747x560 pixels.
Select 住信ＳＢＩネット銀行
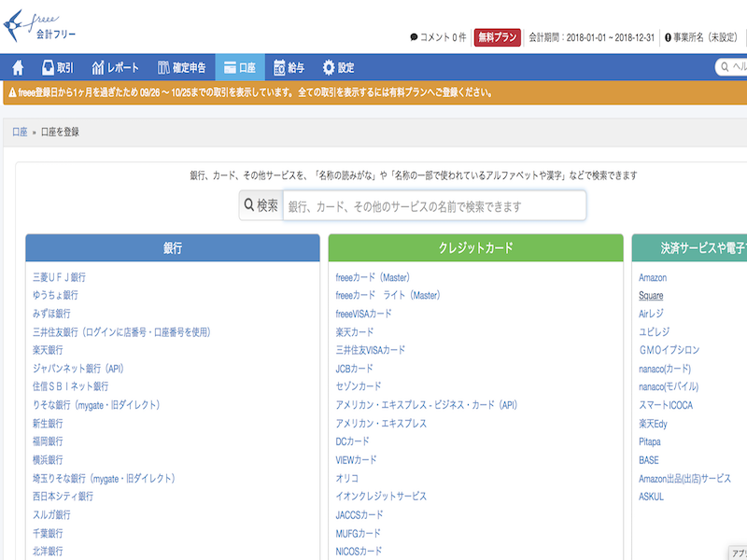(71, 386)
